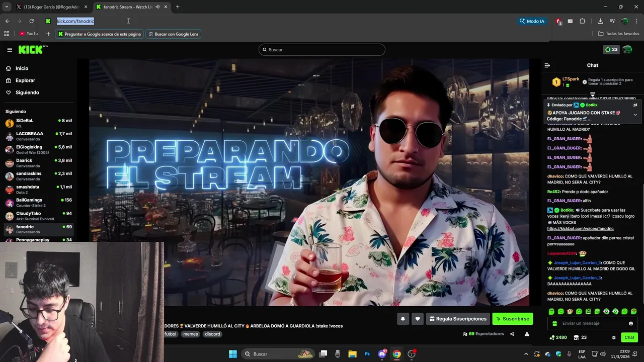Viewport: 644px width, 362px height.
Task: Click Buscar con Google Lens
Action: 174,34
